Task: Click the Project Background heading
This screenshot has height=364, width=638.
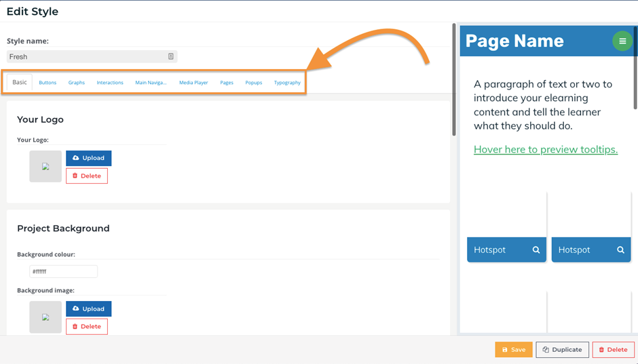Action: coord(63,228)
